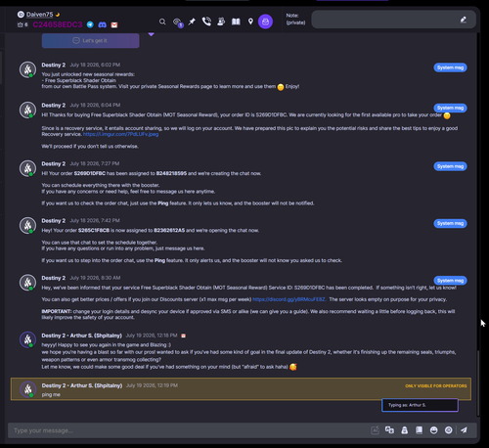Screen dimensions: 489x448
Task: Click the Destiny 2 avatar on ping me note
Action: pyautogui.click(x=28, y=389)
